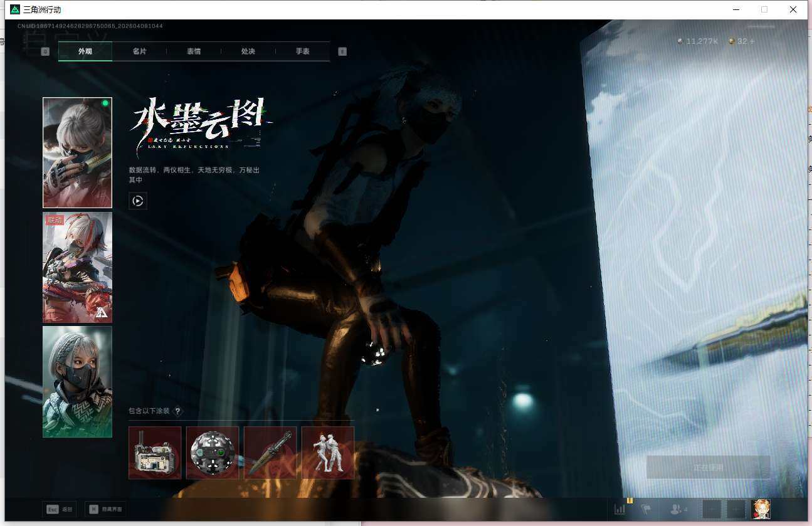Select the 表情 tab

pos(194,51)
